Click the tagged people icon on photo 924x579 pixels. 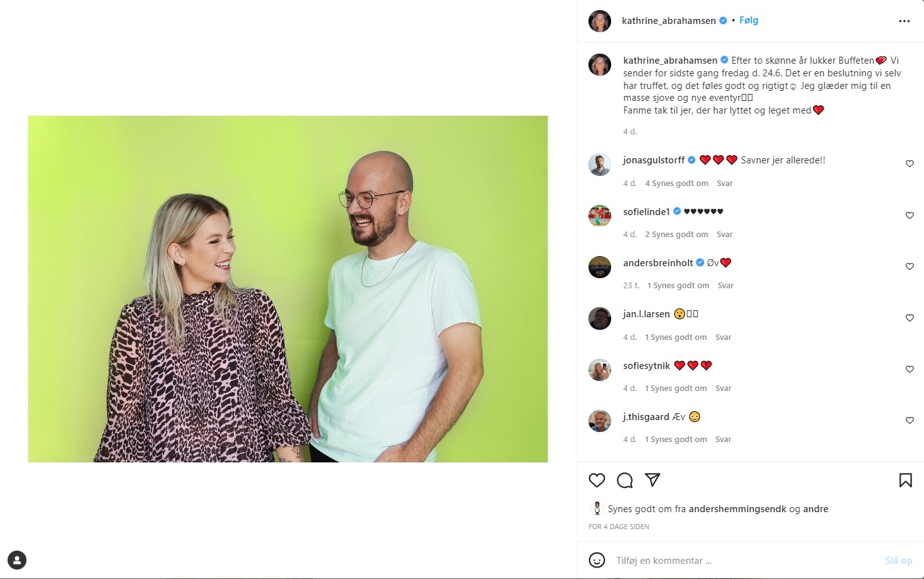point(17,560)
